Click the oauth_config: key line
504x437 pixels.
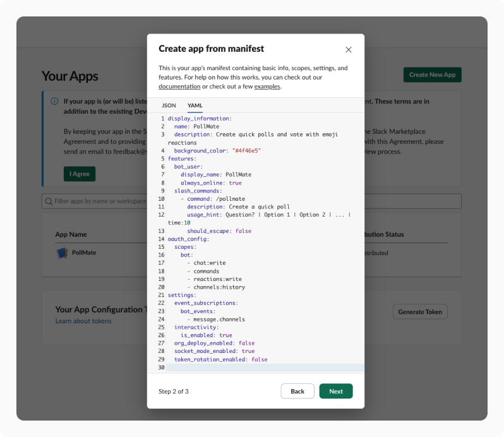point(188,239)
